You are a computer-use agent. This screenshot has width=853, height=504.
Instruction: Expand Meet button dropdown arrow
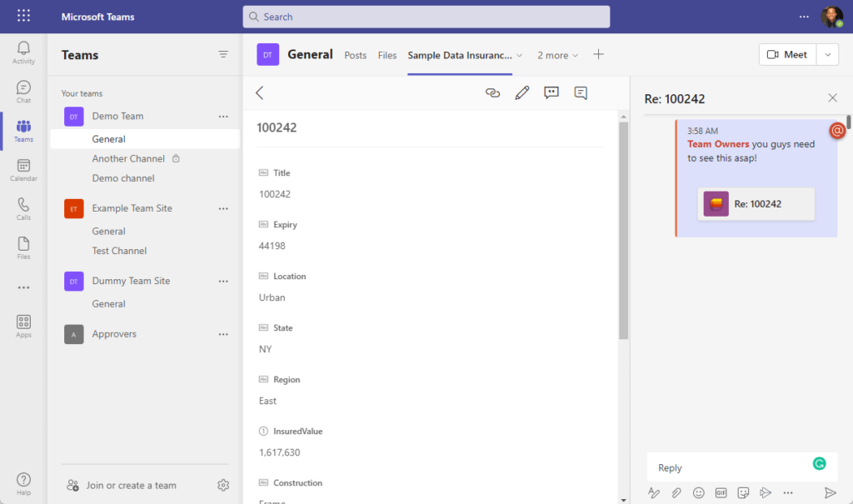[827, 54]
